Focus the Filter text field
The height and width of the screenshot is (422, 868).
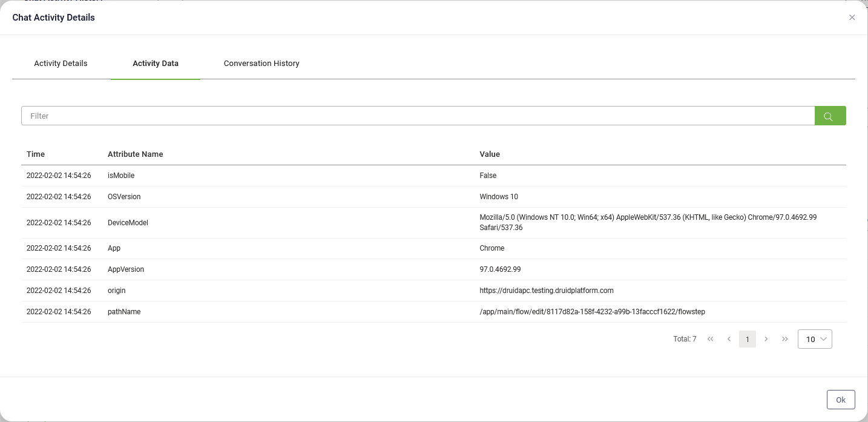418,116
